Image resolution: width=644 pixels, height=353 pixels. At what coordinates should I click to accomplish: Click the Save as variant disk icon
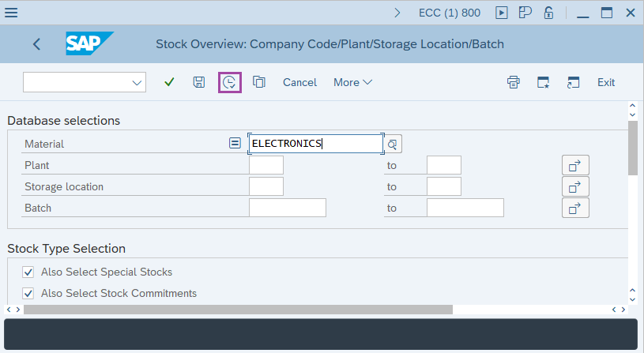199,82
